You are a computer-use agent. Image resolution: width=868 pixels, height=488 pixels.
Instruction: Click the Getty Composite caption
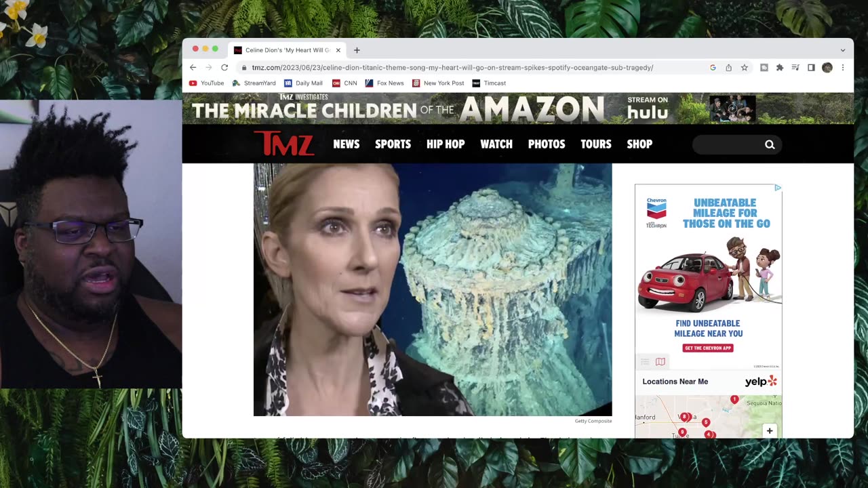(x=593, y=421)
